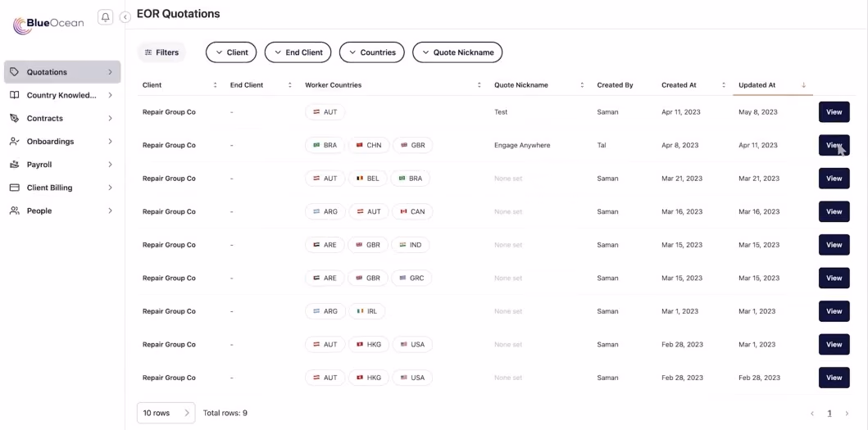Click the CAN country chip
Viewport: 868px width, 430px height.
[412, 211]
